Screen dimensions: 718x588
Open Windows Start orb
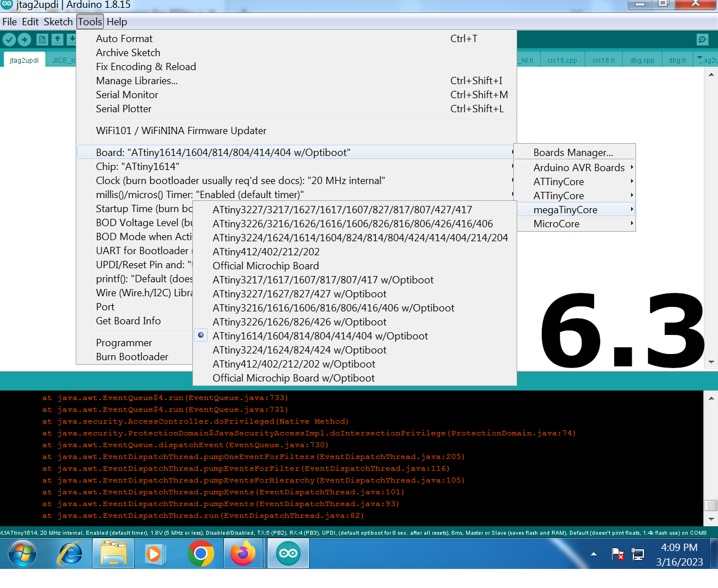coord(22,554)
